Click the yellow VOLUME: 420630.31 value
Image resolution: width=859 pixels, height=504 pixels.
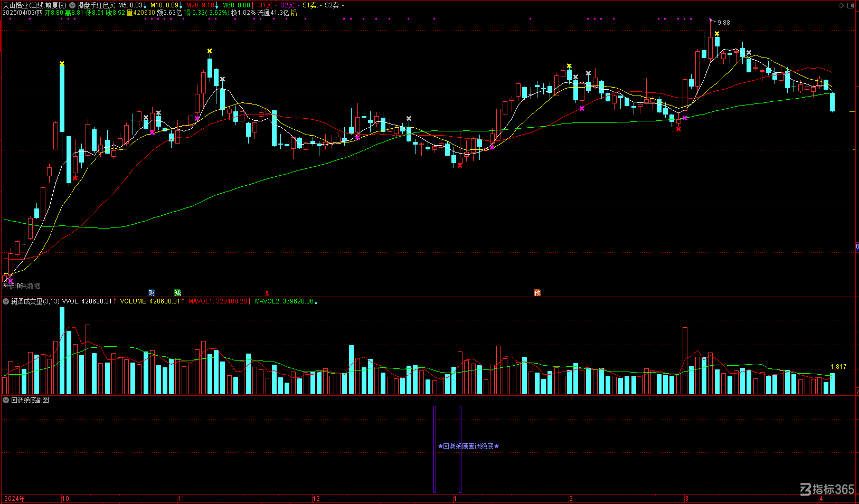pyautogui.click(x=150, y=301)
